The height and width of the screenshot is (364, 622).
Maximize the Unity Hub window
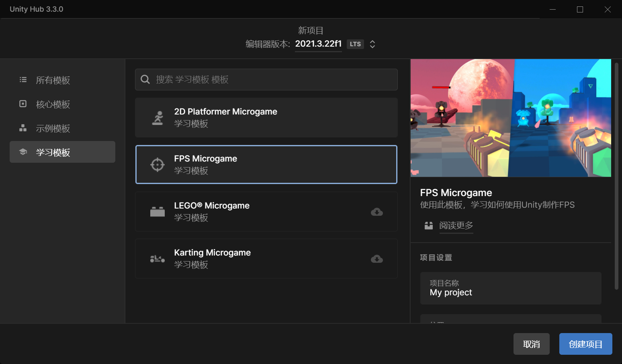tap(580, 9)
